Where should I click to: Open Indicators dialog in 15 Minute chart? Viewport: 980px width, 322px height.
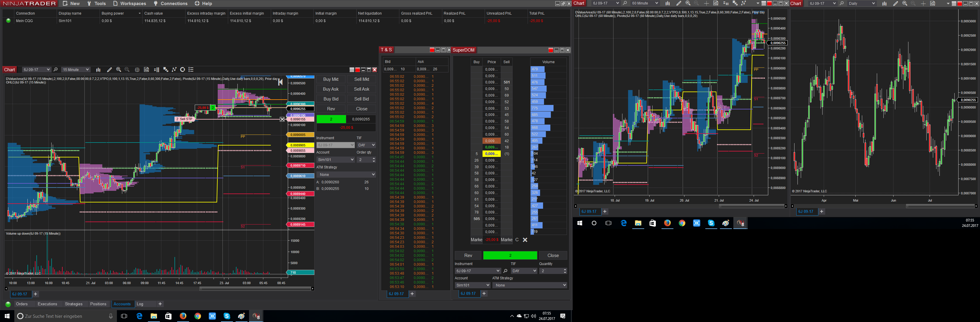tap(166, 69)
